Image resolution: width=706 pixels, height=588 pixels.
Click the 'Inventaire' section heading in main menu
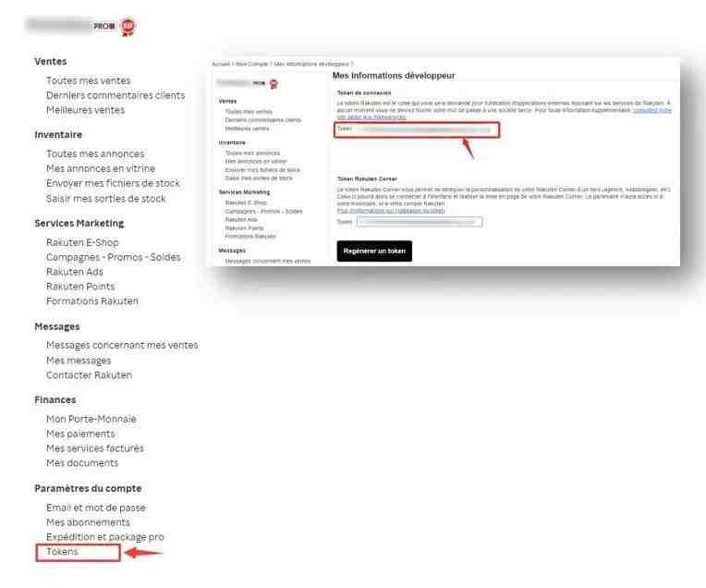58,135
